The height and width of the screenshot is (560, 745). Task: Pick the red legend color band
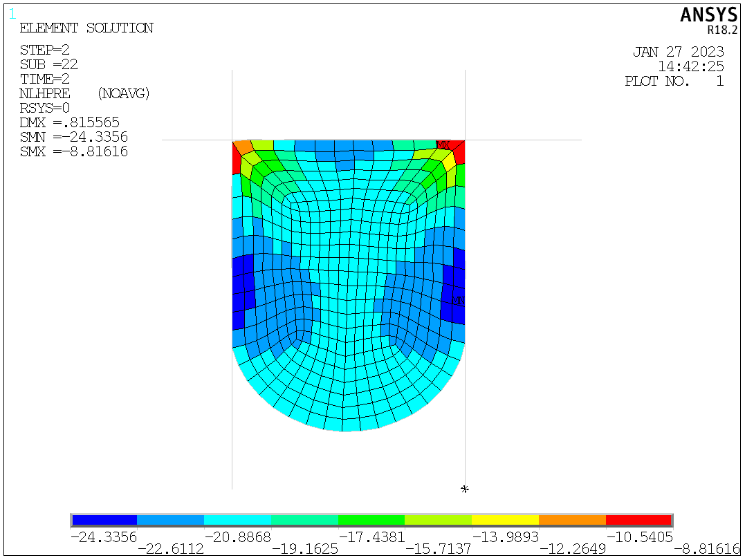pos(638,520)
